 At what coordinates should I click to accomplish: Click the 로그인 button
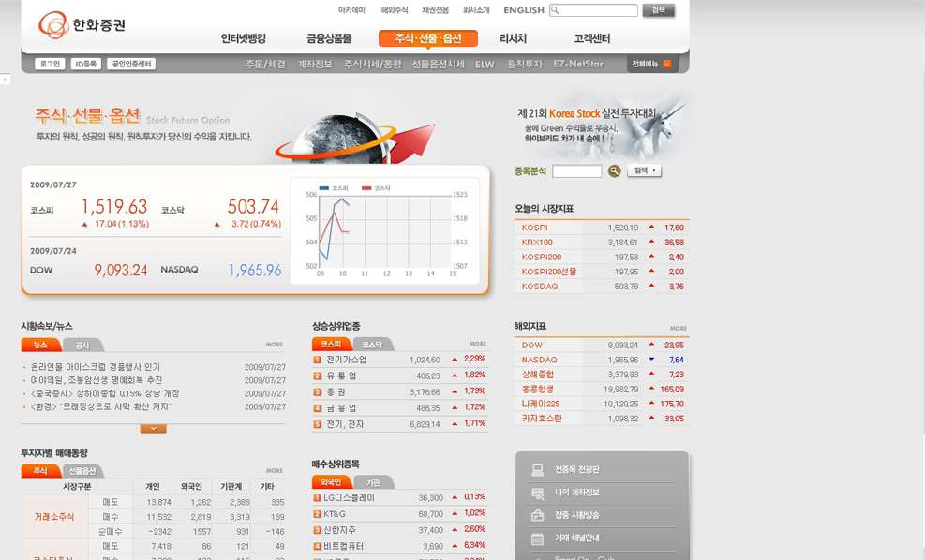50,64
